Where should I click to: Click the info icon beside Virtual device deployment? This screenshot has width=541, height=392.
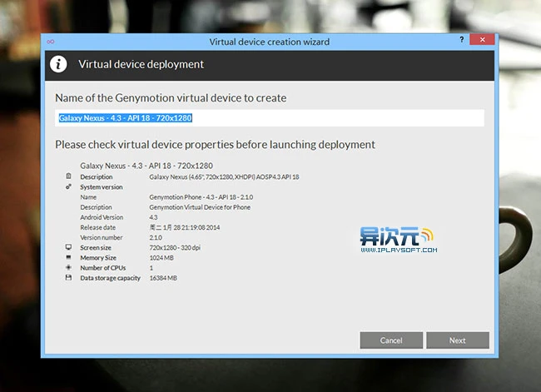[x=58, y=64]
